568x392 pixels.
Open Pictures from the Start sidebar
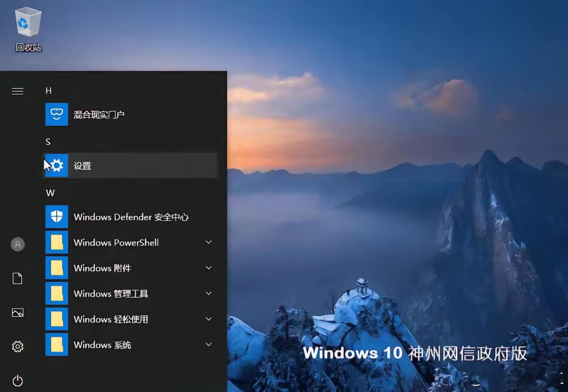[18, 312]
